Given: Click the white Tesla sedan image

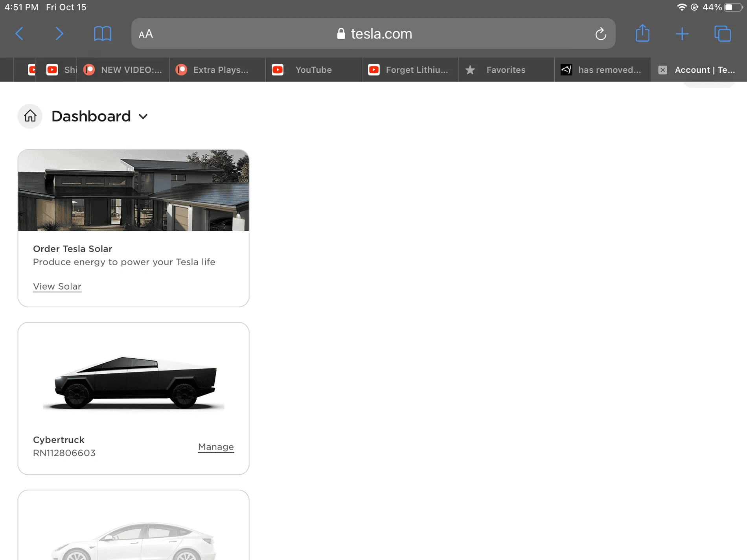Looking at the screenshot, I should [x=134, y=541].
